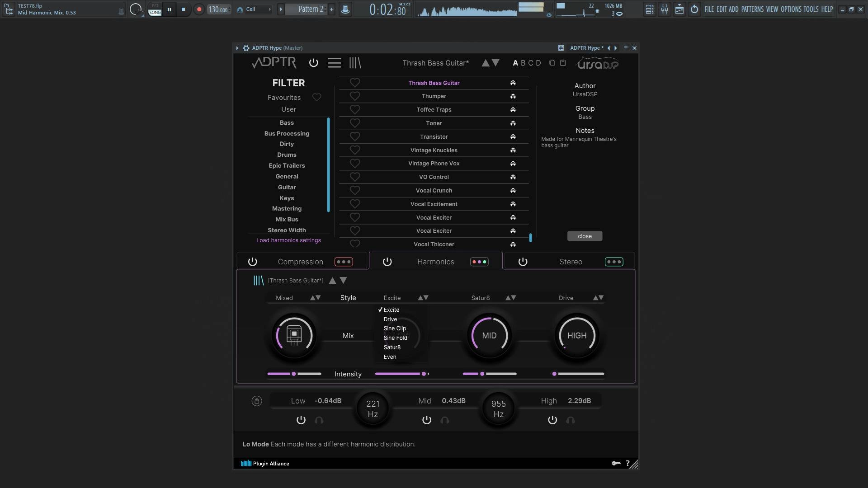Click the license key icon
Screen dimensions: 868x488
(616, 463)
